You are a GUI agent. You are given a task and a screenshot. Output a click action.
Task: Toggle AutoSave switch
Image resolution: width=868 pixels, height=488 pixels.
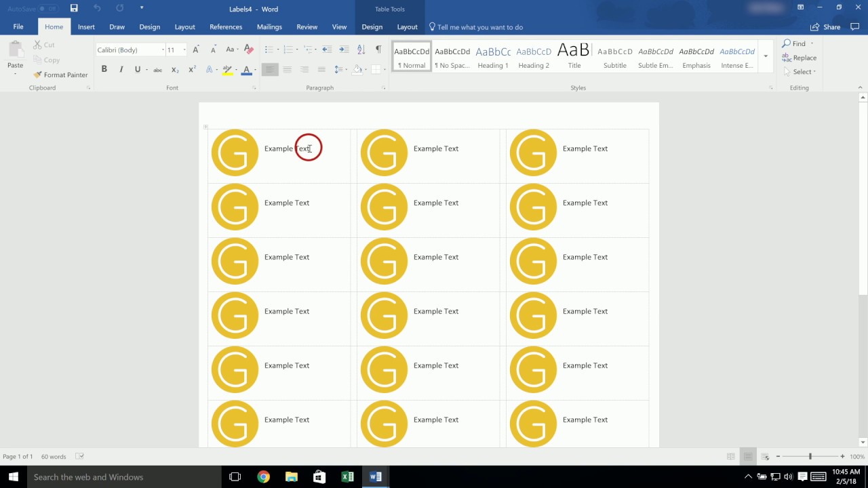click(x=47, y=9)
